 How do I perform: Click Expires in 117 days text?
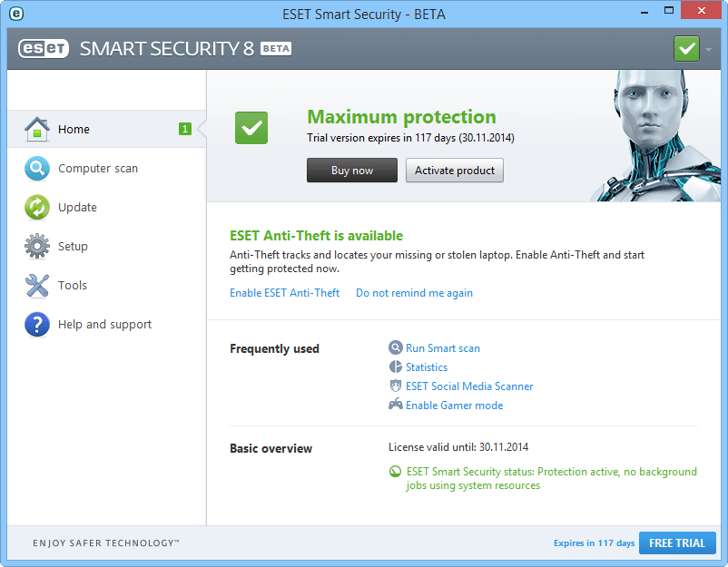594,543
